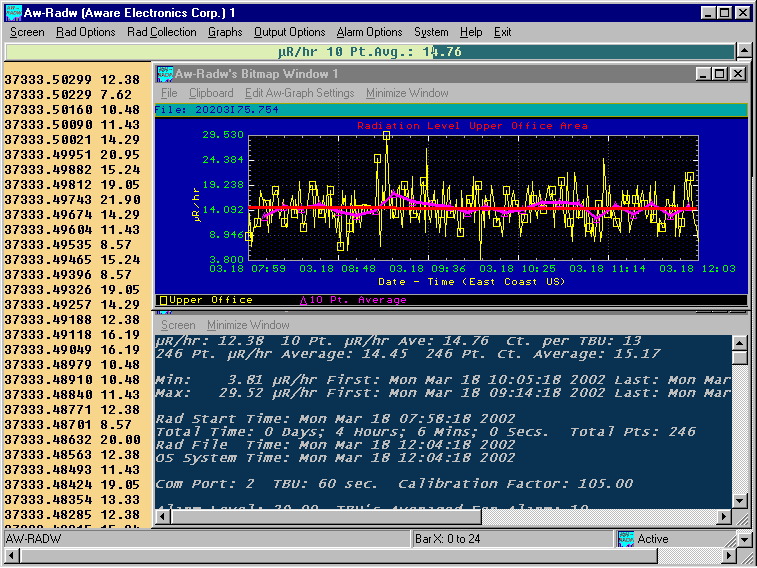Image resolution: width=757 pixels, height=568 pixels.
Task: Click the 10 Pt. Average legend triangle
Action: (x=304, y=301)
